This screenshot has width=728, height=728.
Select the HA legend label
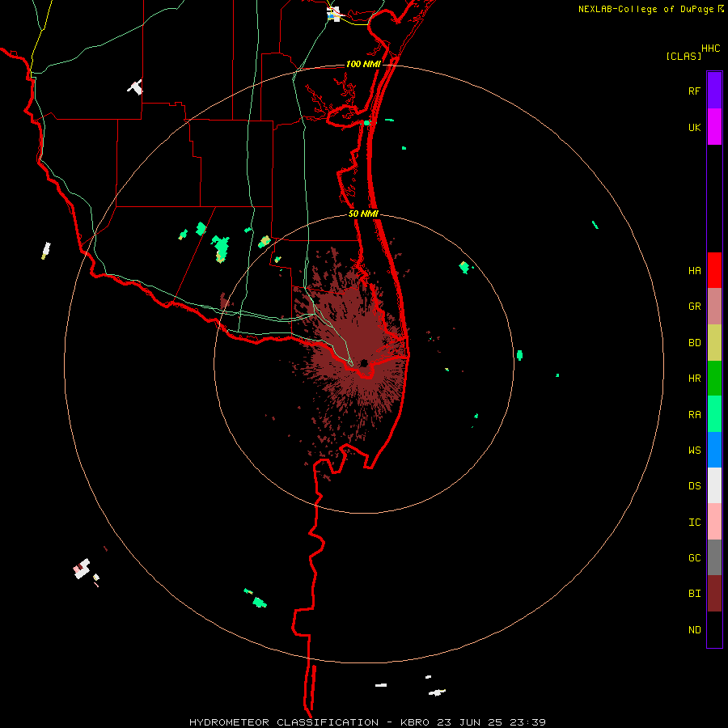(694, 270)
